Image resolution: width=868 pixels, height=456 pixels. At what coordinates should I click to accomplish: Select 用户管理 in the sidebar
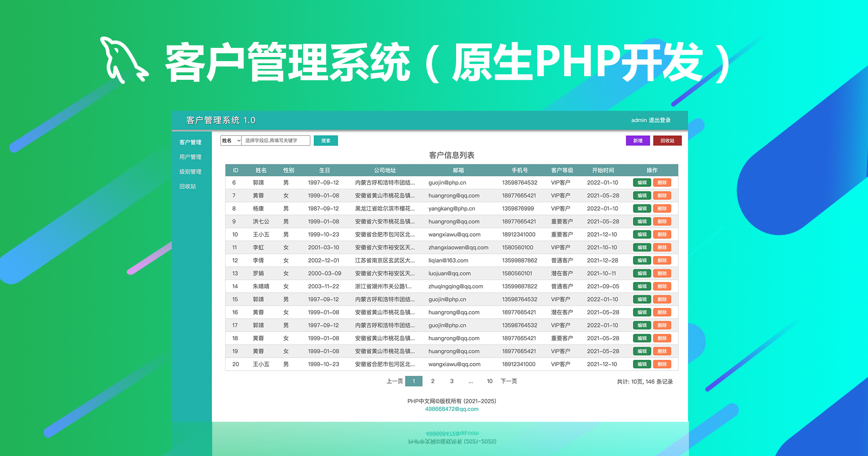(x=190, y=157)
